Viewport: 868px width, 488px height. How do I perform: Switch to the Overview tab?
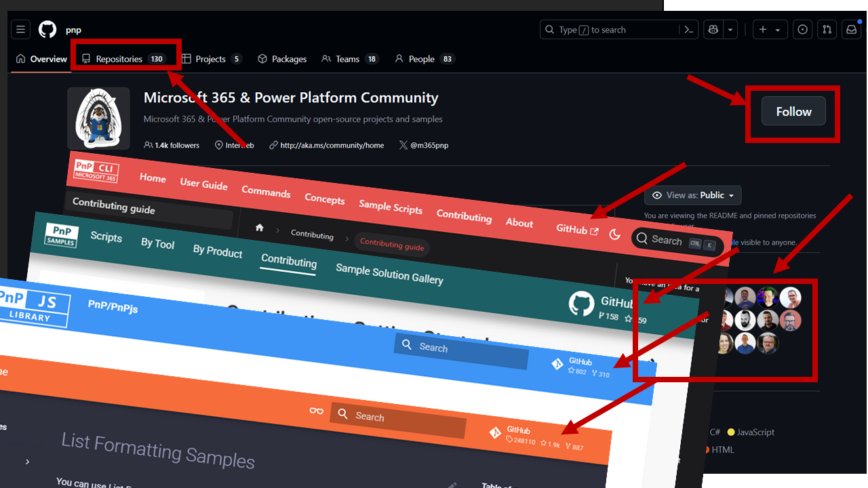[x=41, y=59]
